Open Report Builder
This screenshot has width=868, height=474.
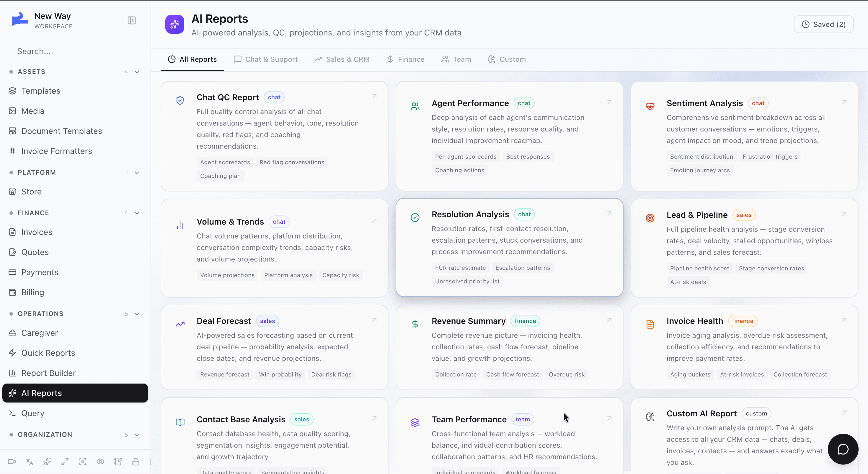coord(75,373)
